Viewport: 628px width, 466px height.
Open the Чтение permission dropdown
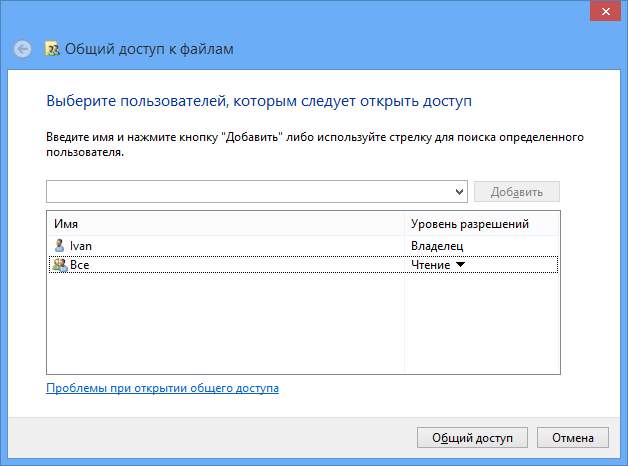(438, 265)
